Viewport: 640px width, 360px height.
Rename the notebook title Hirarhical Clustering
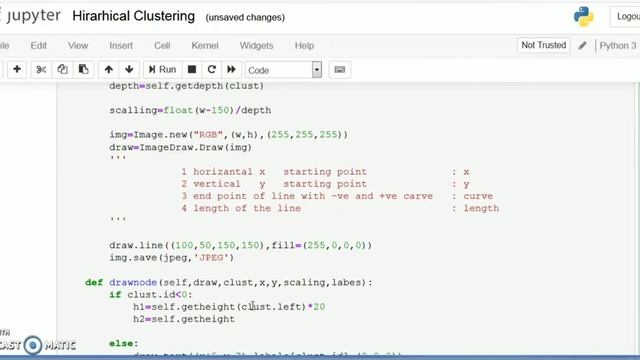(133, 16)
